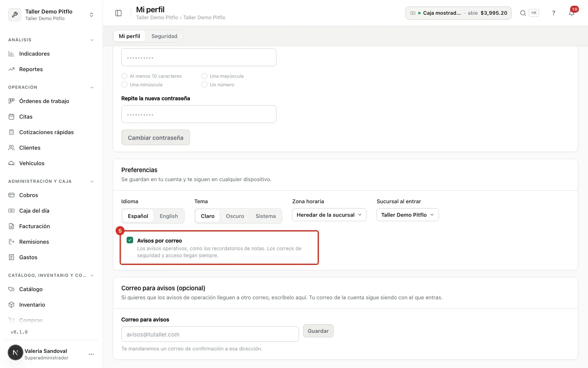Click the Citas calendar icon
This screenshot has height=368, width=588.
(x=11, y=117)
